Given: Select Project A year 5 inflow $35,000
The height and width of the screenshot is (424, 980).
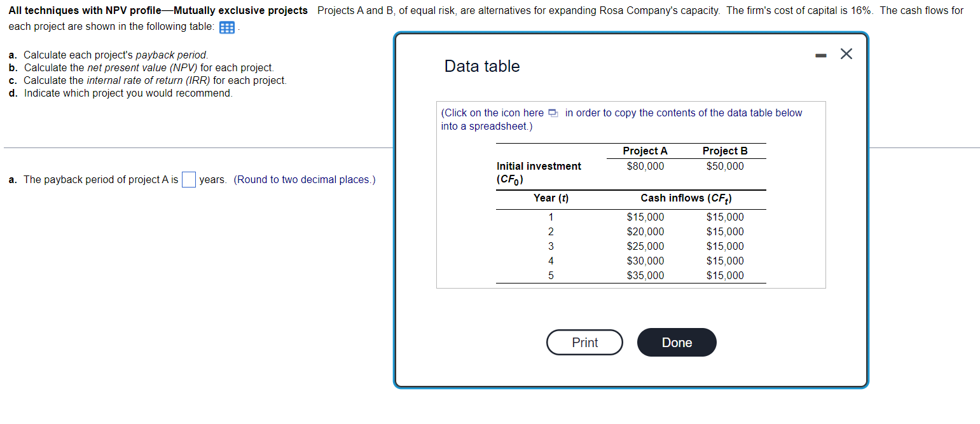Looking at the screenshot, I should (645, 275).
